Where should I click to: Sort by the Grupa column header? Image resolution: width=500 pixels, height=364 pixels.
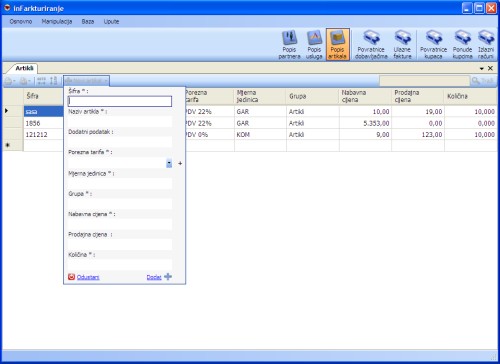(x=313, y=96)
